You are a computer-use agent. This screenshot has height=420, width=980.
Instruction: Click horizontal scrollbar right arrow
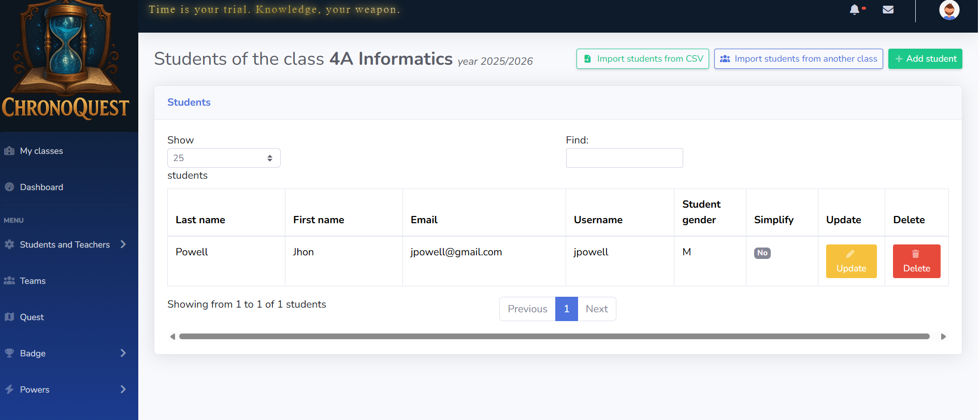tap(943, 337)
